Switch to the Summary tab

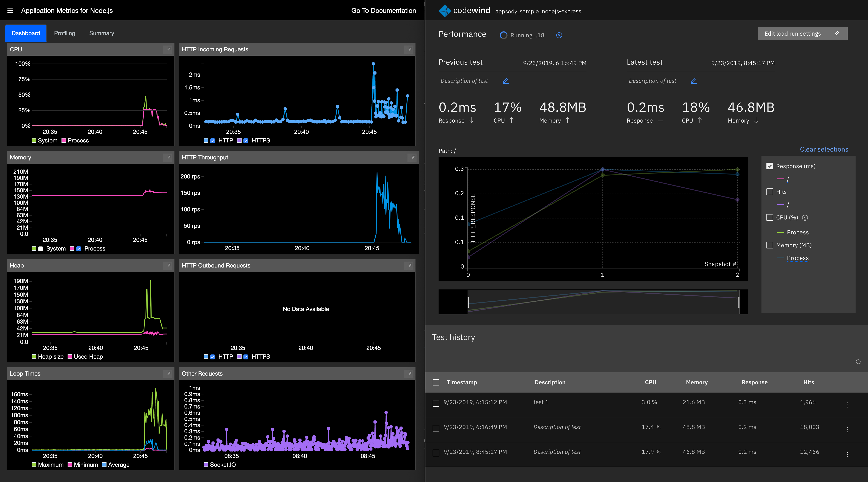[102, 33]
